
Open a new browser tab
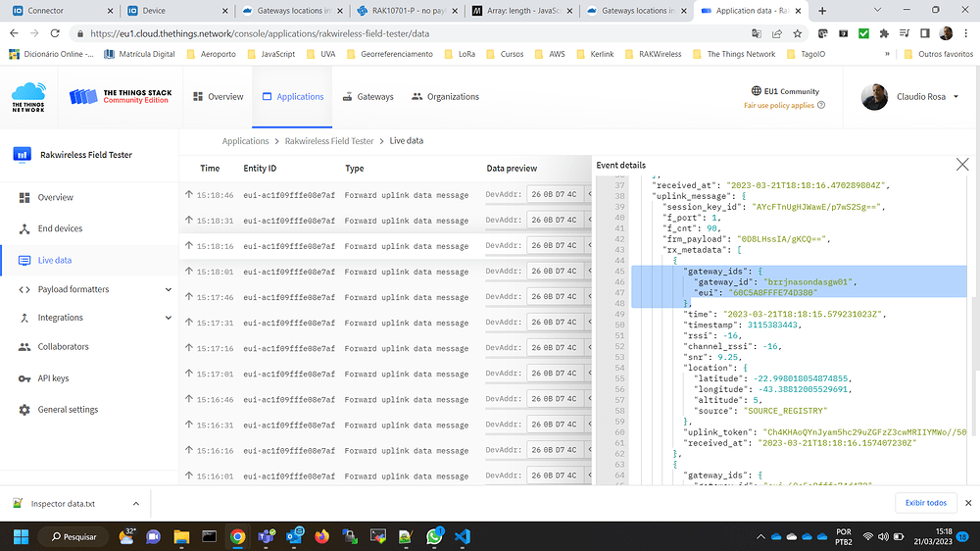(822, 11)
